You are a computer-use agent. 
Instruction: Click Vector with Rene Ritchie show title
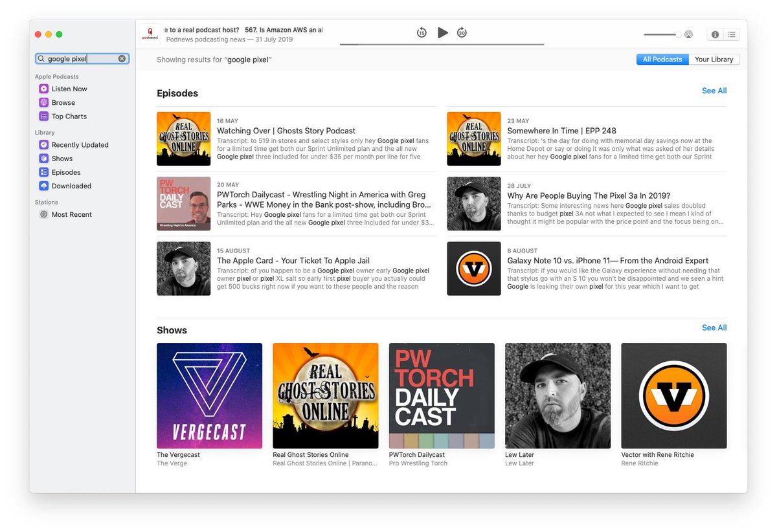point(657,454)
